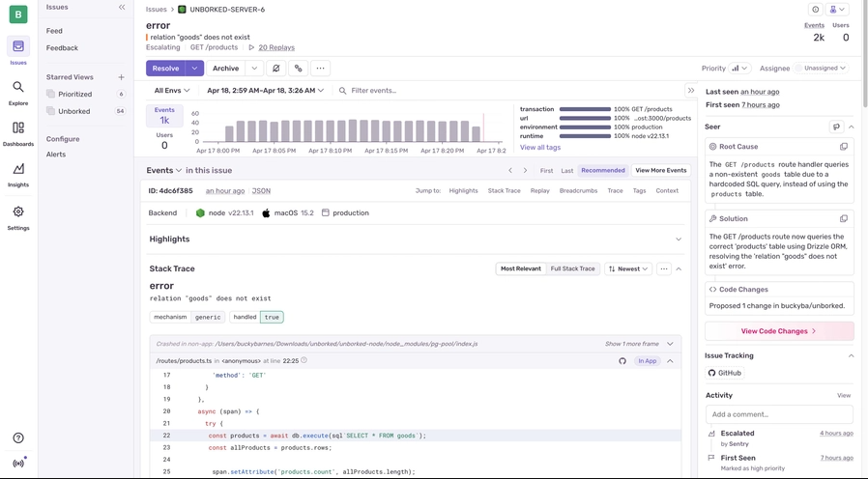Jump to Breadcrumbs section
Screen dimensions: 868x479
coord(578,191)
